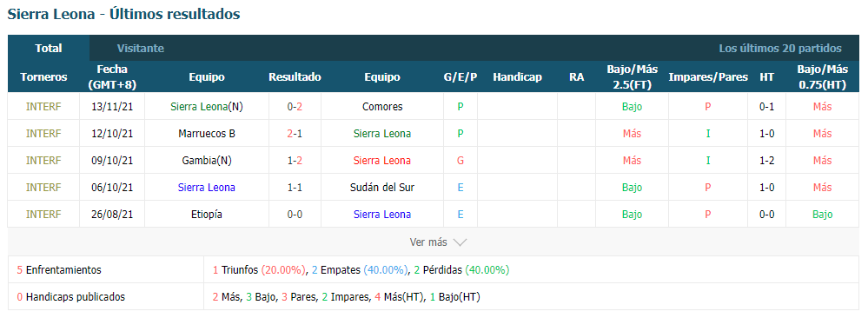Click INTERF tournament on 26/08/21 row

43,215
